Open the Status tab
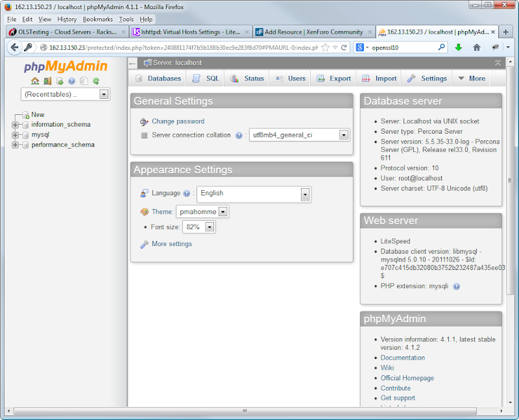Screen dimensions: 519x420 coord(247,79)
